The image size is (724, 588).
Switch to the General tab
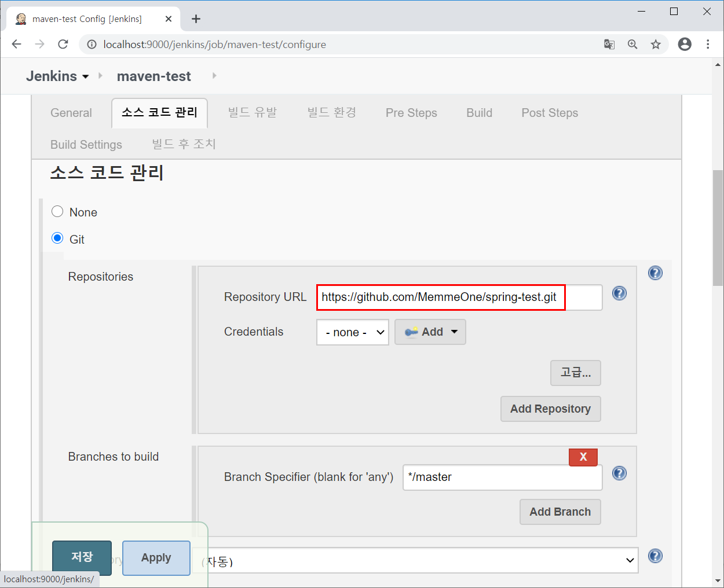71,113
